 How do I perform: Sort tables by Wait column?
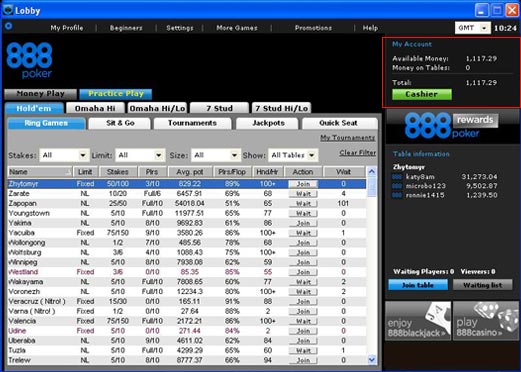click(x=343, y=172)
